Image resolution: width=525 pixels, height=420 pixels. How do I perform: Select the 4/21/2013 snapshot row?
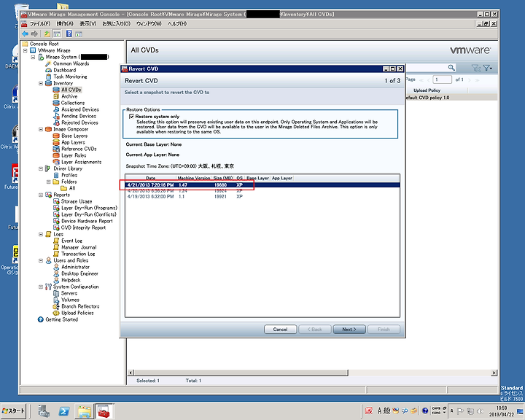click(262, 185)
